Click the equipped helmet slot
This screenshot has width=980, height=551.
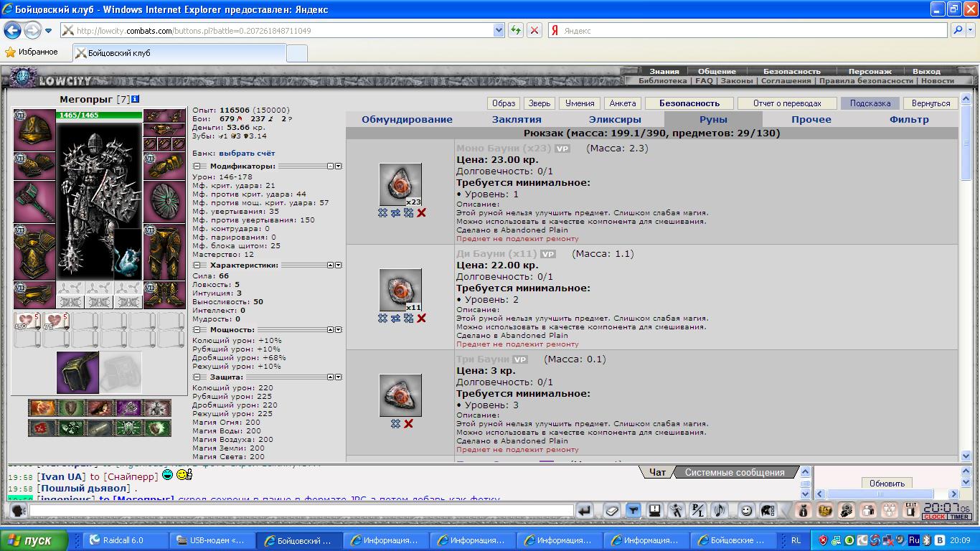[34, 130]
